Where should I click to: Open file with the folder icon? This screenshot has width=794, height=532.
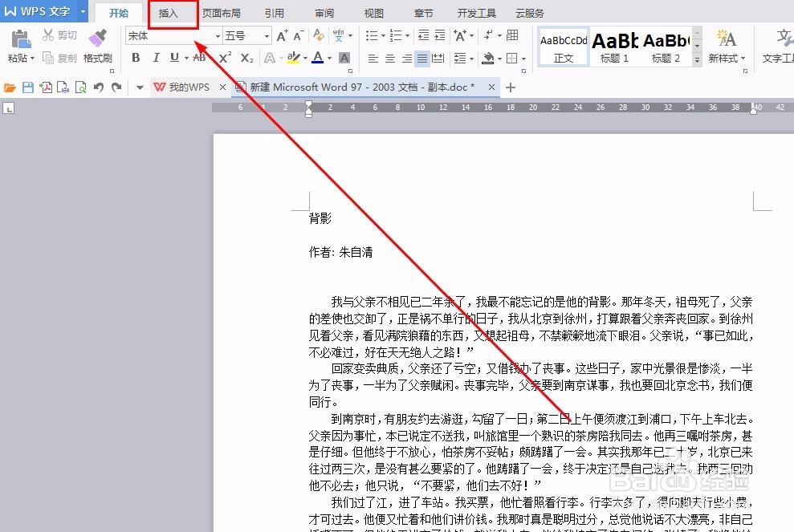[10, 87]
